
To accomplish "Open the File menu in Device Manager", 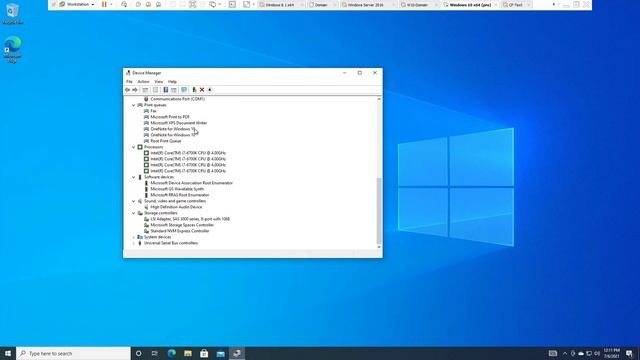I will tap(129, 82).
